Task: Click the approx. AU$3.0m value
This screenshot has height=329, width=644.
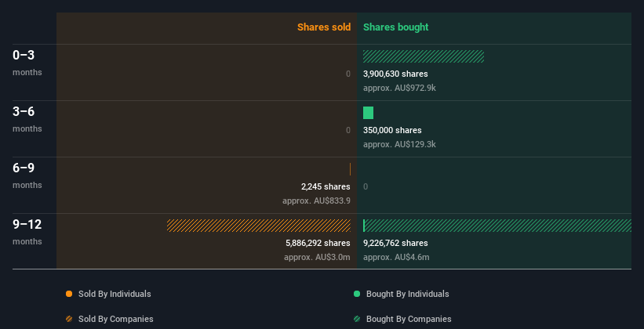Action: click(317, 257)
